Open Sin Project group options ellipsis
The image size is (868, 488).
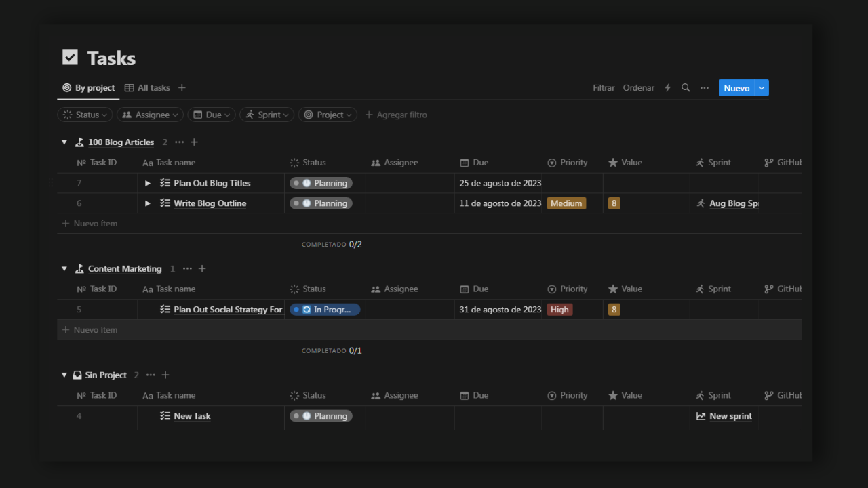[151, 375]
